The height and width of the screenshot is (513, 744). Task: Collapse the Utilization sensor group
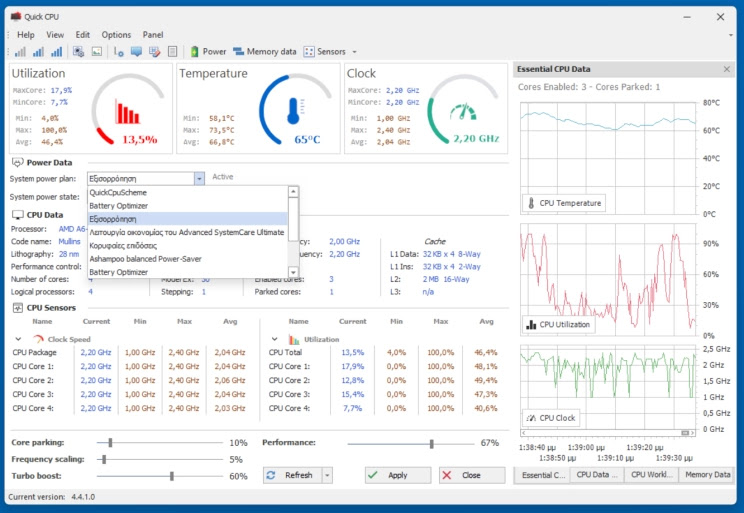point(274,339)
